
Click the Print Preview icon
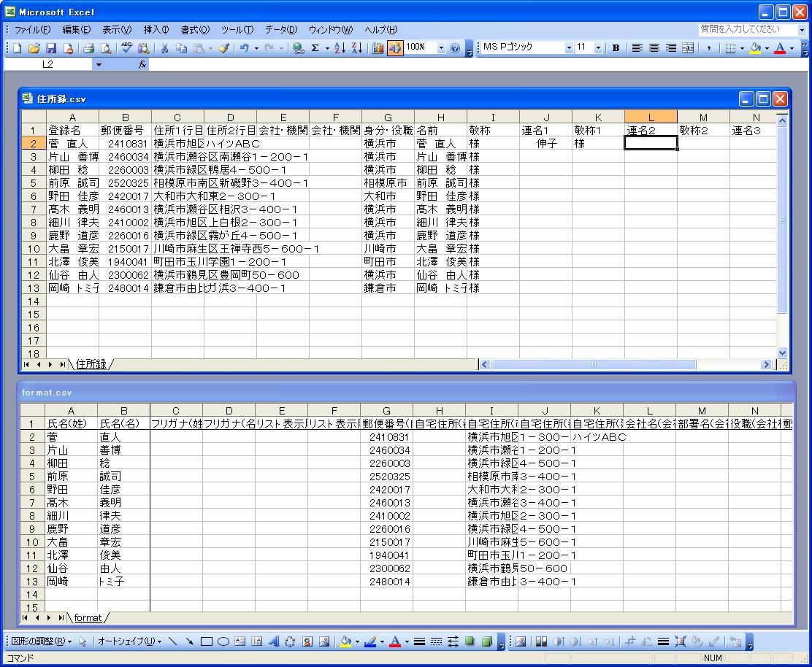click(106, 48)
